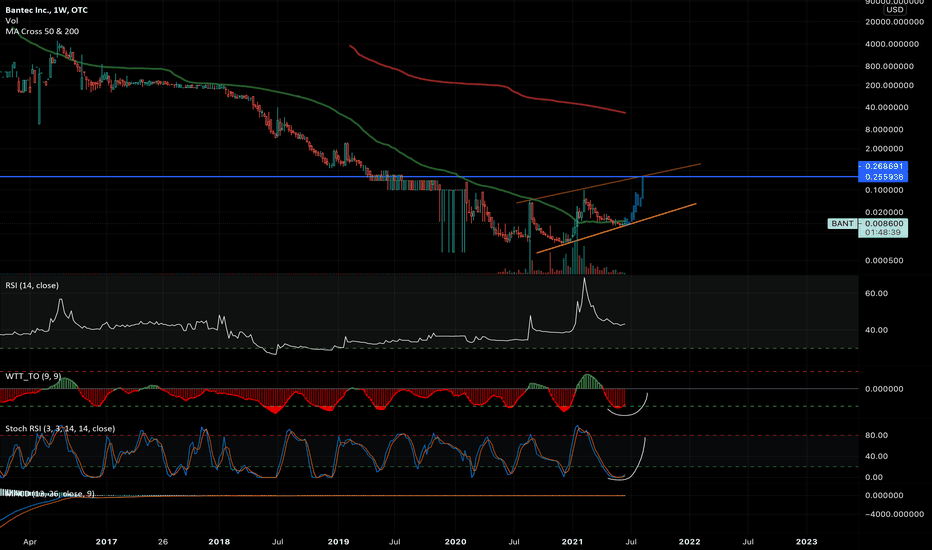Click the Stoch RSI 80.00 scale value

[x=877, y=435]
